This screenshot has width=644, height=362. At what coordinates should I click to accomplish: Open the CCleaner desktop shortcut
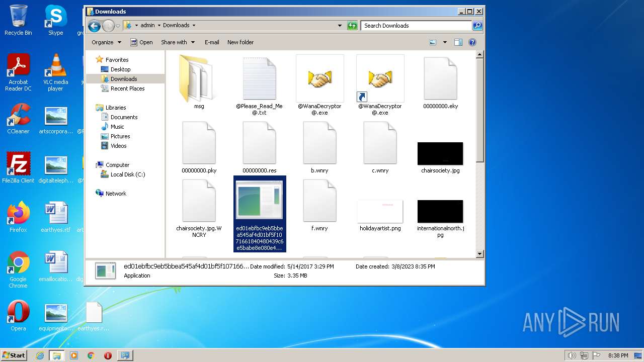point(18,119)
